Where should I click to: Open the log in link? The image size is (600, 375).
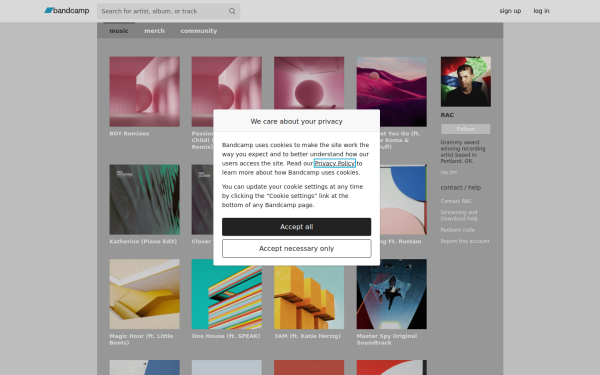pos(541,11)
